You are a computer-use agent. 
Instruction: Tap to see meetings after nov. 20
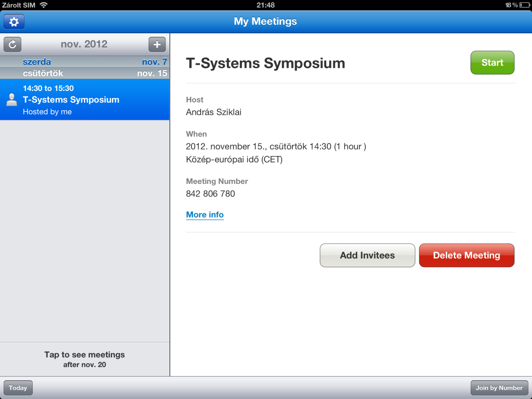[85, 359]
